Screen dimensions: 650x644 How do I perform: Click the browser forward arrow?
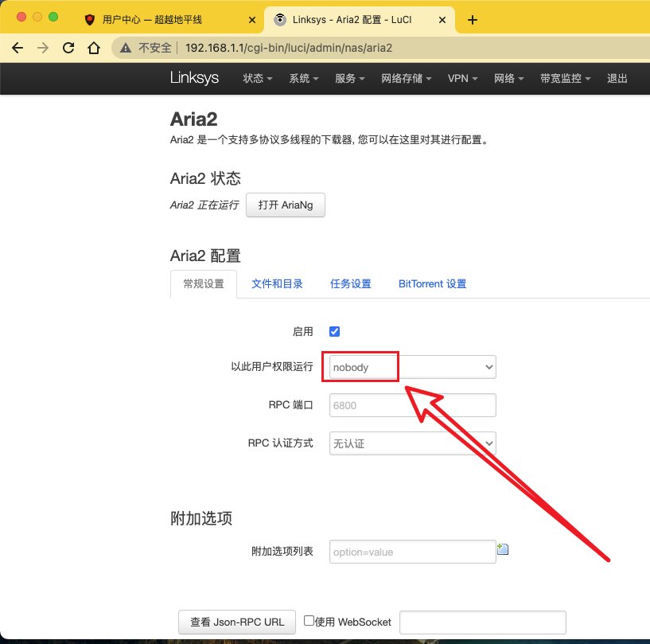pos(43,48)
